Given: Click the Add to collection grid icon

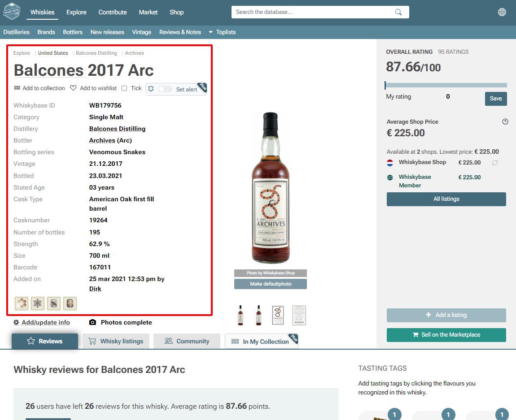Looking at the screenshot, I should 17,88.
